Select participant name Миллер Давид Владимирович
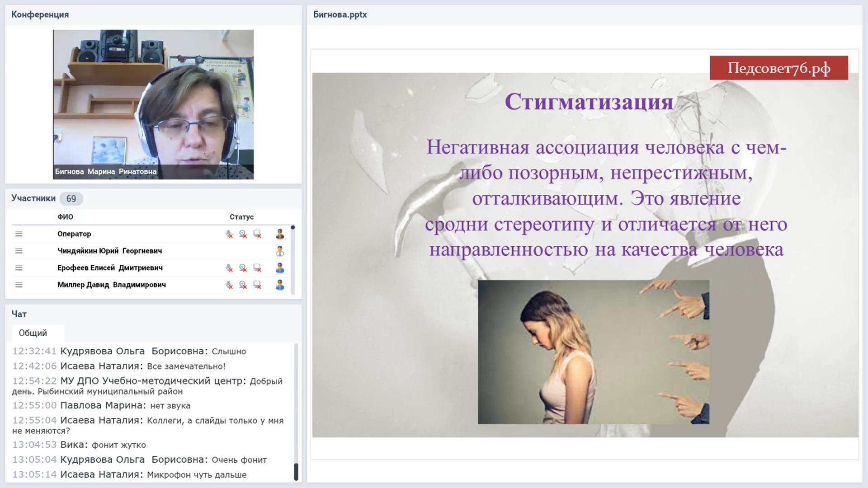The image size is (868, 488). [x=112, y=285]
